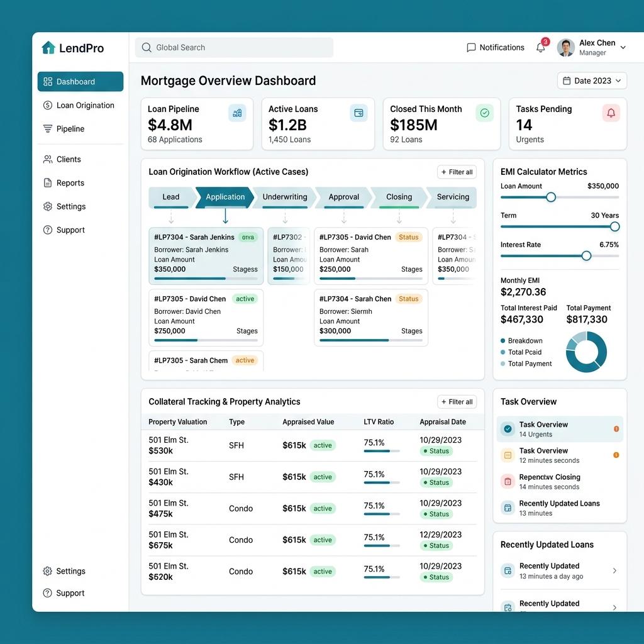Click the Active Loans card wallet icon
Screen dimensions: 644x644
click(x=358, y=113)
